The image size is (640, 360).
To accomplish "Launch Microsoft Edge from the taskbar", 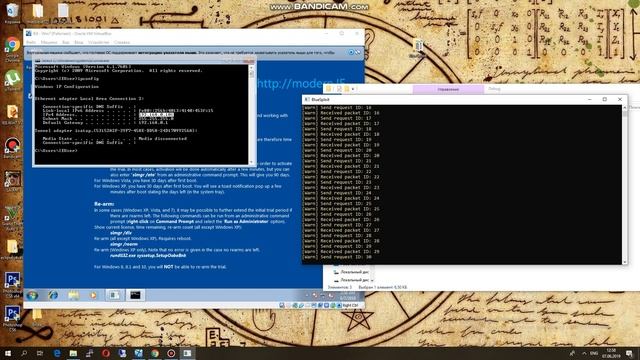I will 57,353.
